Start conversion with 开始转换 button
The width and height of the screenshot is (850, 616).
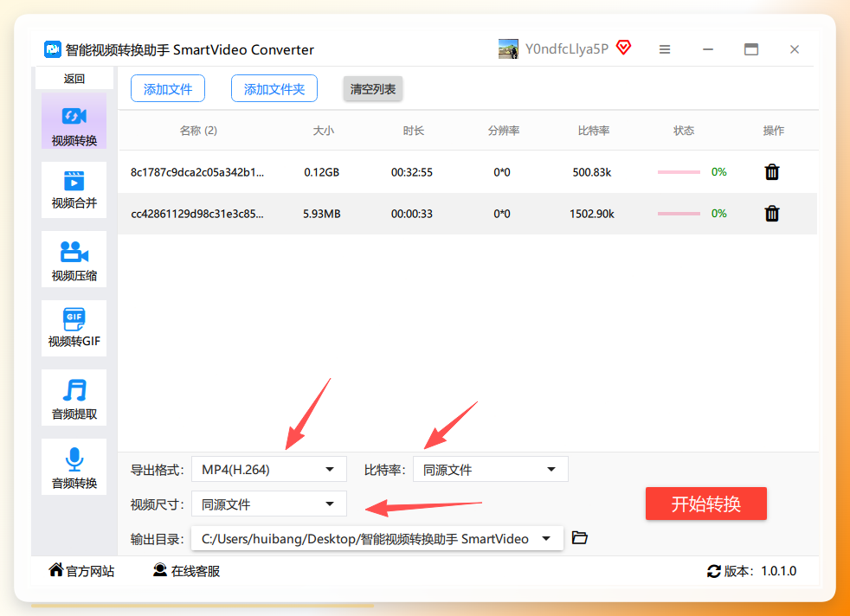(705, 504)
